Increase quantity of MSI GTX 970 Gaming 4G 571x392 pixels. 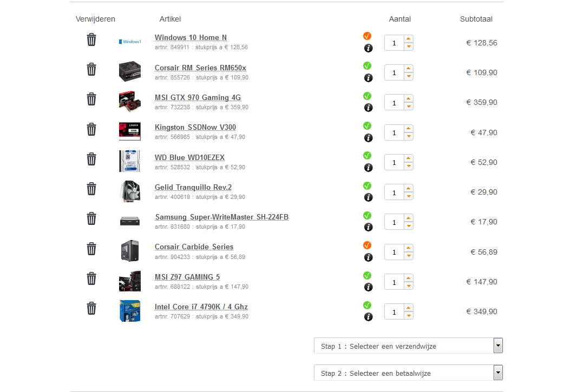[x=409, y=98]
